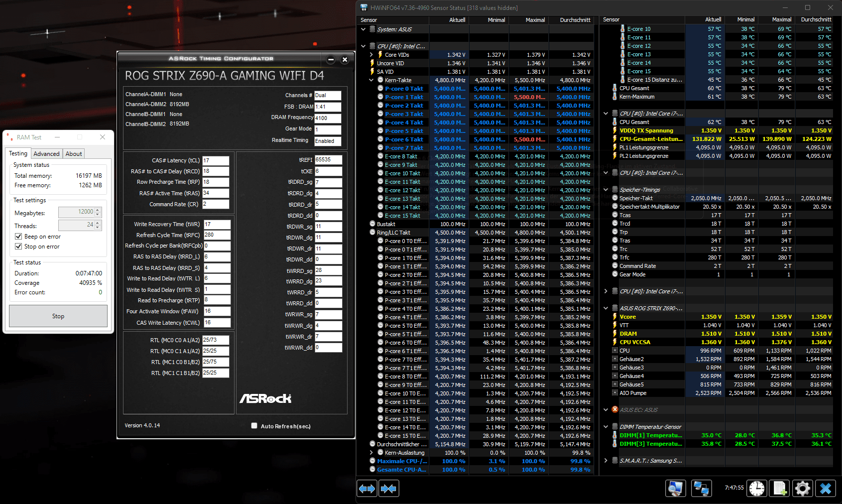Click thermometer icon beside Kern-Maximum

615,97
